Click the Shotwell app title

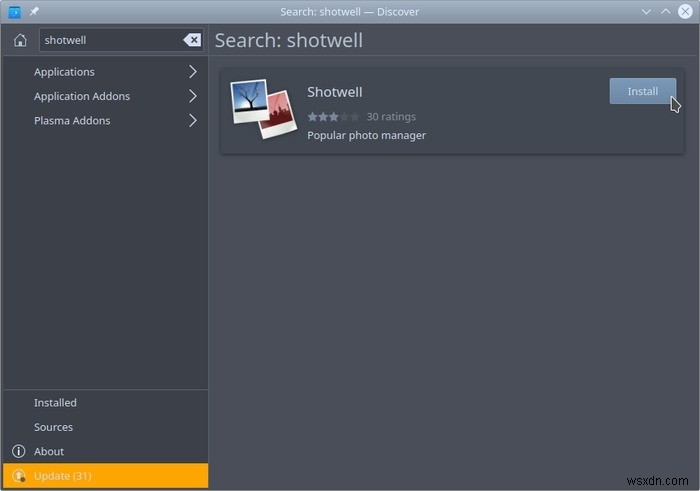[x=335, y=92]
